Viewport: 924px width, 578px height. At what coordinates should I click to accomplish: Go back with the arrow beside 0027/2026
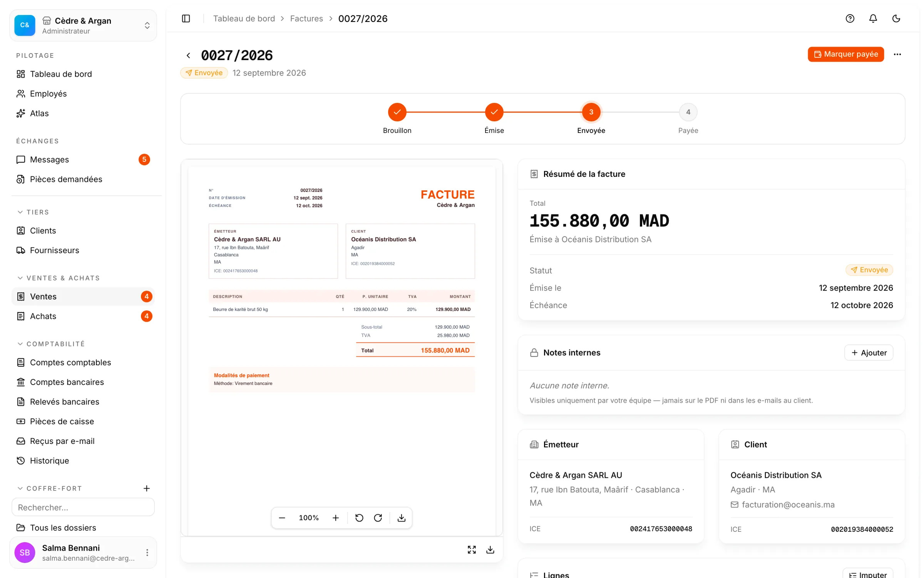pos(188,55)
